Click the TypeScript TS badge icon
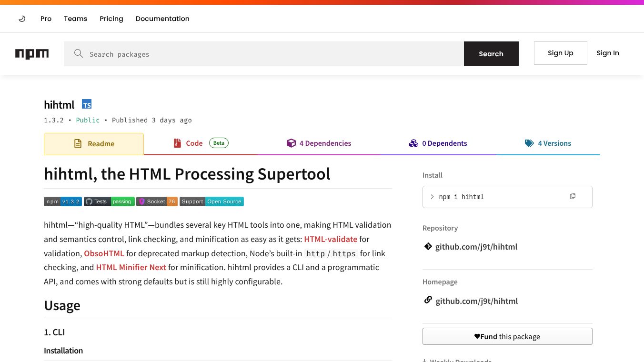Screen dimensions: 644x362 point(87,104)
